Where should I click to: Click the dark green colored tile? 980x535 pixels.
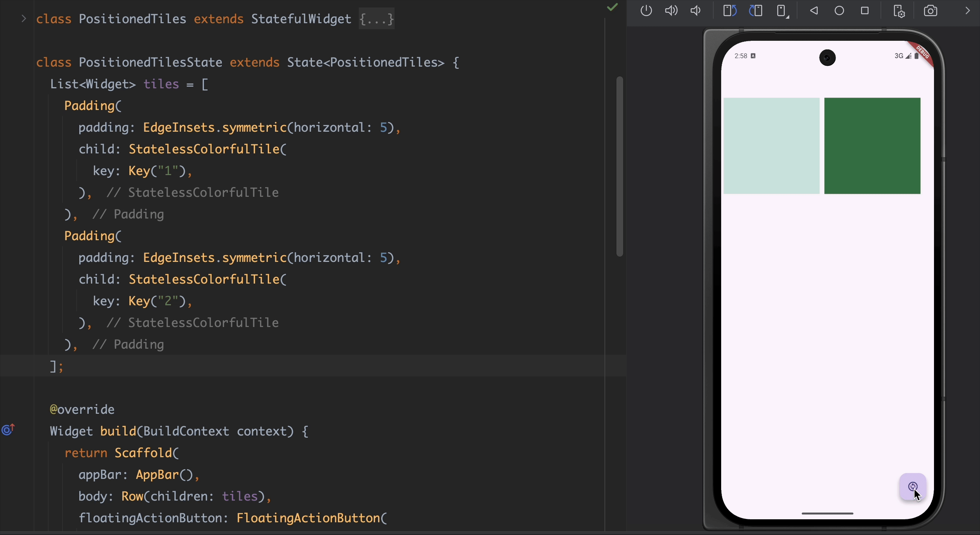pos(872,146)
